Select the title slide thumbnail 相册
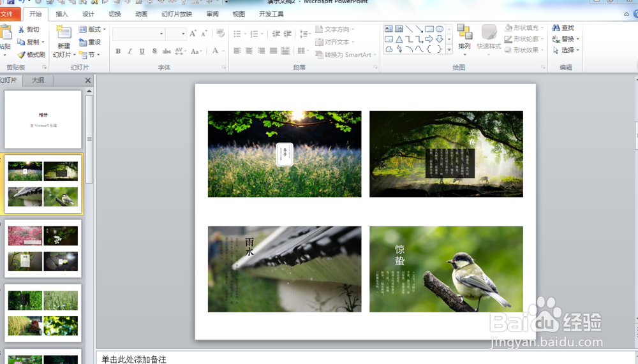The height and width of the screenshot is (364, 638). [43, 120]
